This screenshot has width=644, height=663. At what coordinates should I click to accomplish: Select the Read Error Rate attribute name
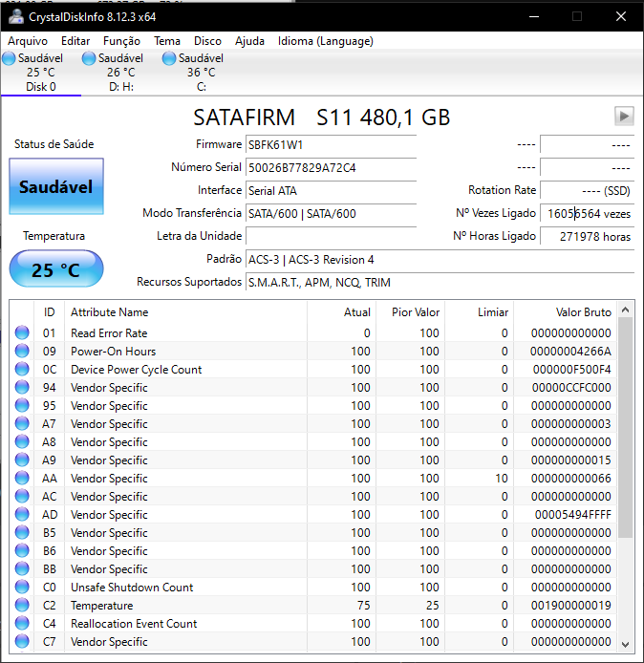(x=109, y=333)
